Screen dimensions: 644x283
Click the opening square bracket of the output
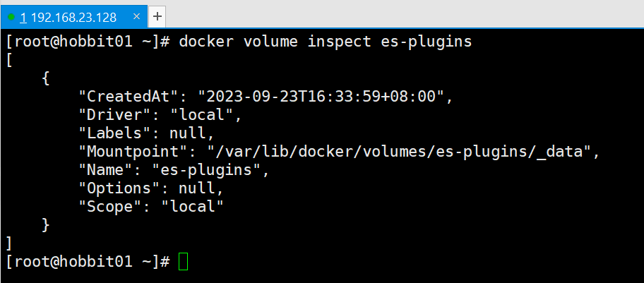(x=9, y=60)
